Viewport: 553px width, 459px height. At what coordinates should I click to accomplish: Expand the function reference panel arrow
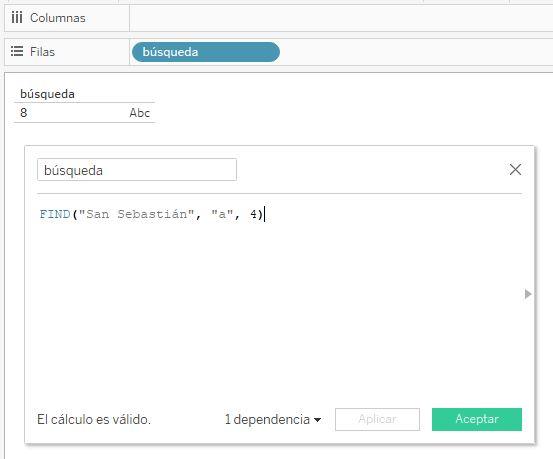pos(528,294)
